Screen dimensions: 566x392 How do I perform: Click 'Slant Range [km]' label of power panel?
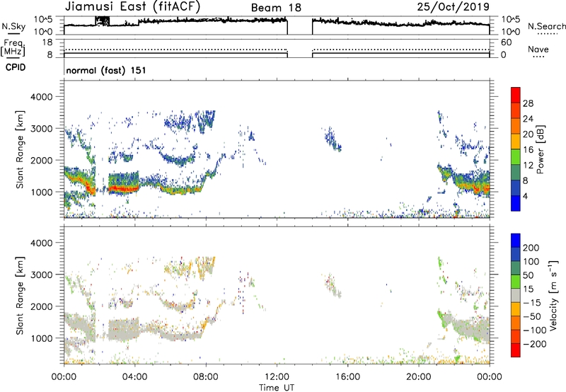[20, 149]
